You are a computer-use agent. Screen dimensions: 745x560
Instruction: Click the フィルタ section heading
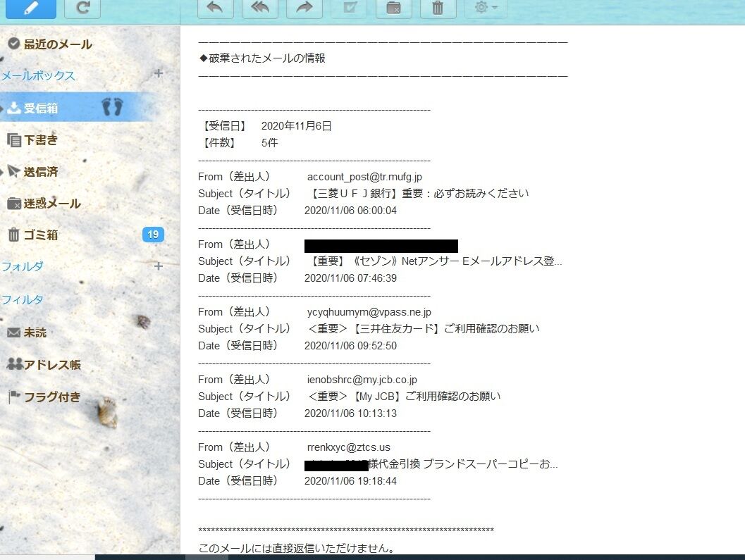point(22,299)
